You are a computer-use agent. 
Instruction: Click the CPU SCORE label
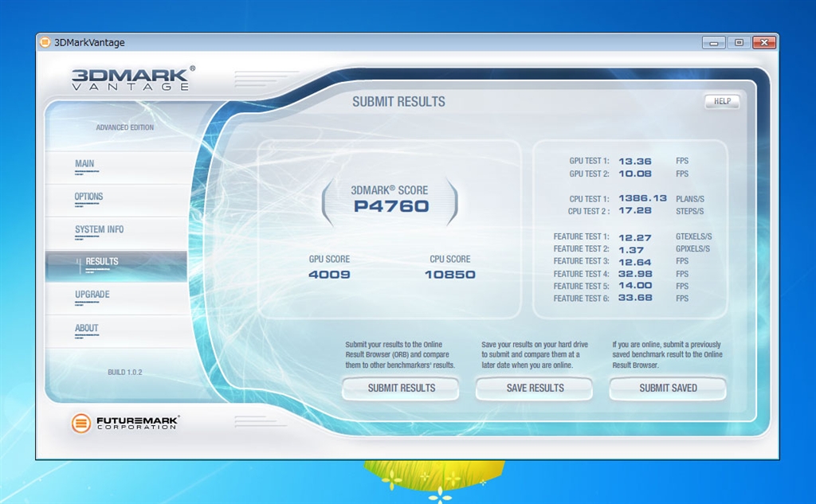point(449,259)
